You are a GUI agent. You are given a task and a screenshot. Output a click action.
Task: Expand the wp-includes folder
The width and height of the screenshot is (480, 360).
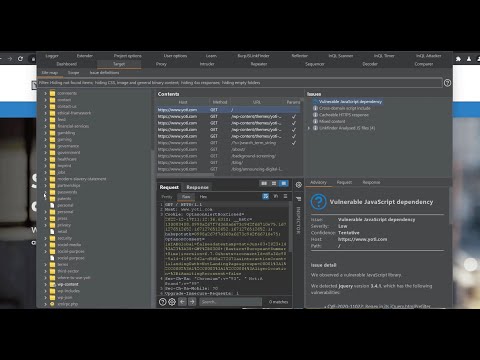(x=46, y=291)
